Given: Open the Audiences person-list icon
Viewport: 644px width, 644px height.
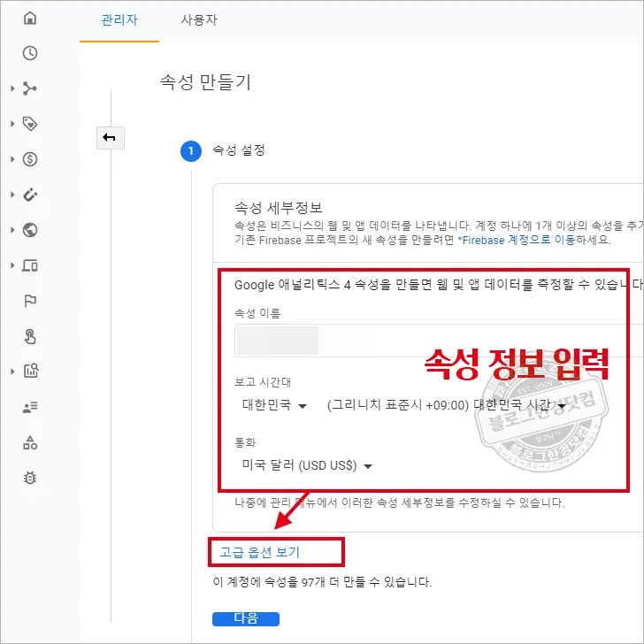Looking at the screenshot, I should tap(30, 407).
